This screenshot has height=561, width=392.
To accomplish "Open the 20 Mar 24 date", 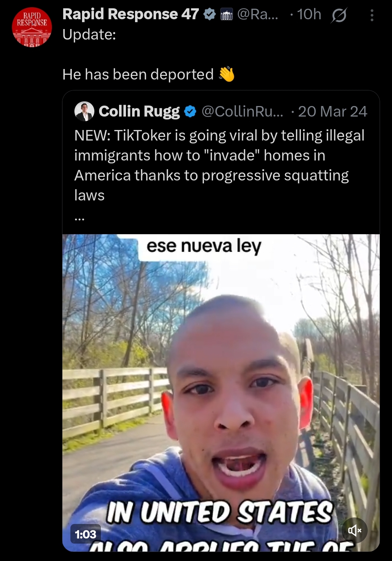I will pos(332,111).
